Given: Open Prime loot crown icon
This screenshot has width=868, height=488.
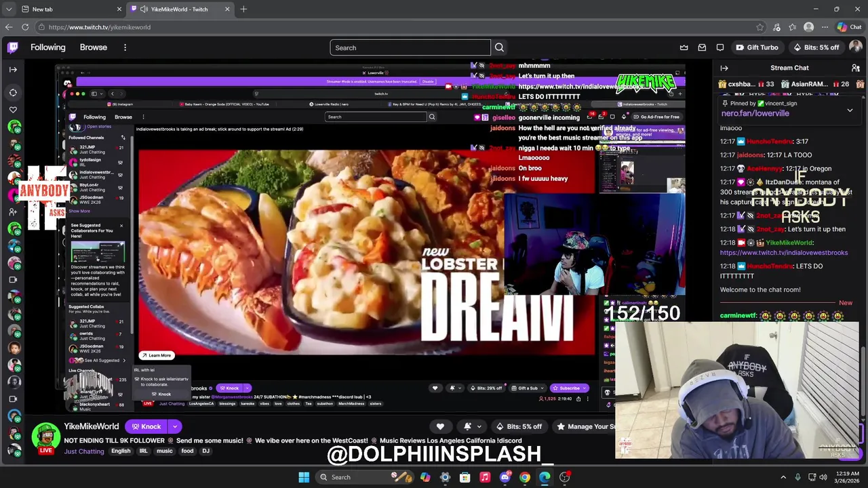Looking at the screenshot, I should [x=684, y=47].
